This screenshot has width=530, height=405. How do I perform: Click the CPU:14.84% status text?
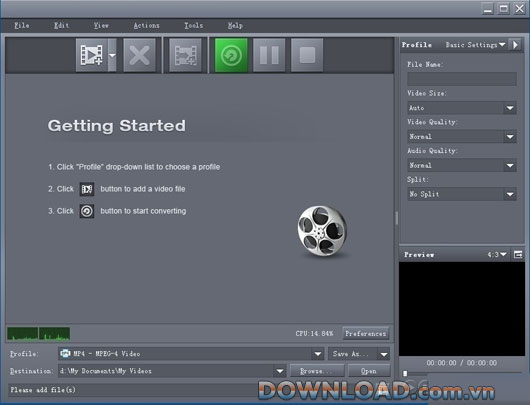pyautogui.click(x=314, y=334)
